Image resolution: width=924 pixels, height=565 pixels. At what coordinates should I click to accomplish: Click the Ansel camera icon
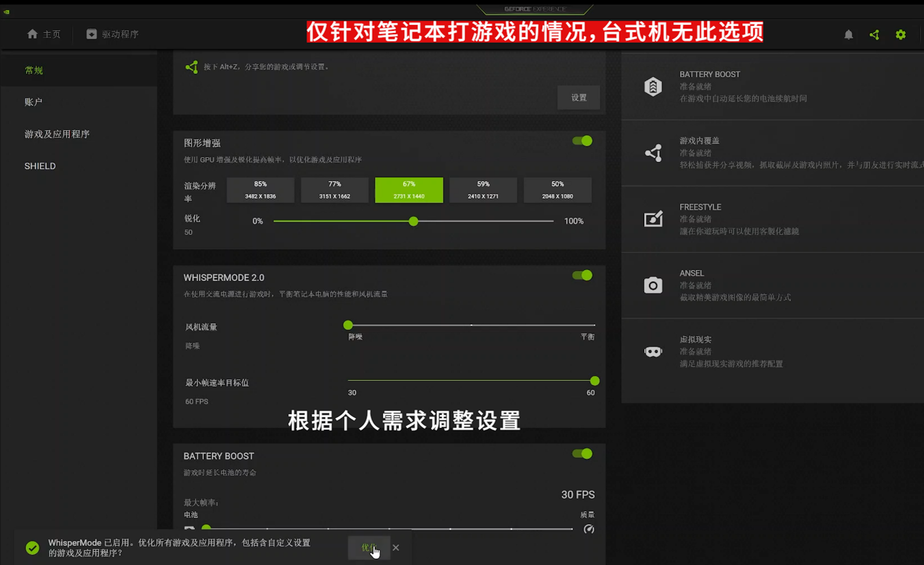(x=653, y=285)
